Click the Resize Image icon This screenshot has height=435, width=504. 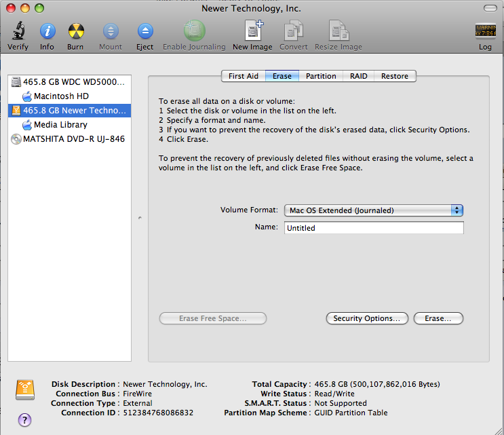coord(338,31)
